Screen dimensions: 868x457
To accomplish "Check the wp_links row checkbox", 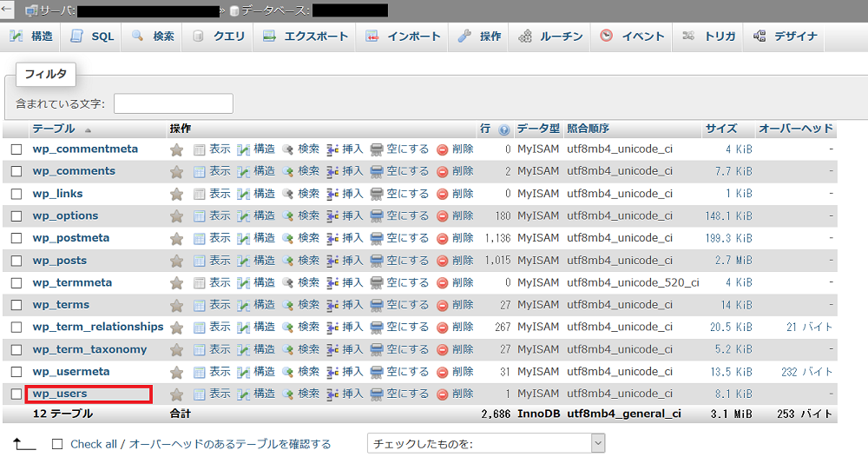I will 16,194.
